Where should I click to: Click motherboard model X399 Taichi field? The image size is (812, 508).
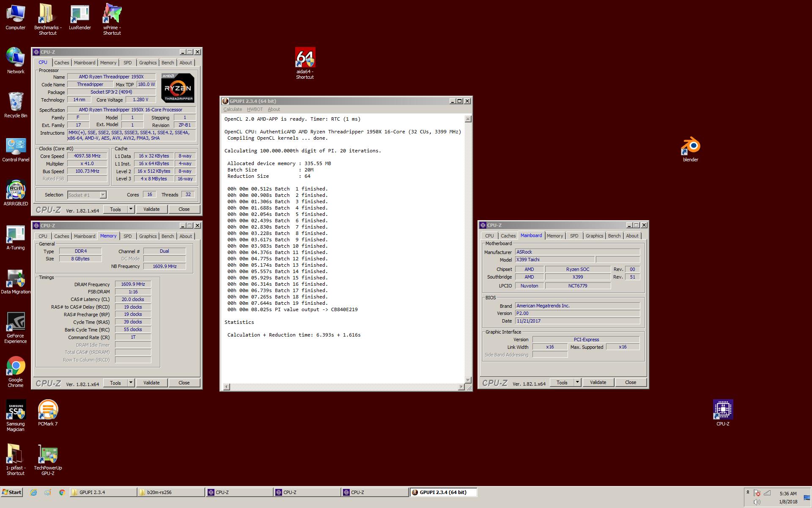555,260
